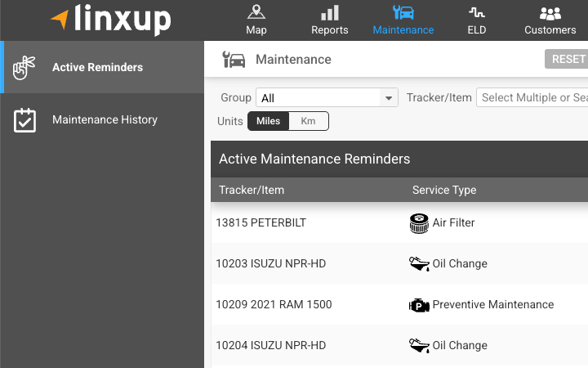Image resolution: width=588 pixels, height=368 pixels.
Task: Click the Oil Change icon for 10203 ISUZU
Action: (x=419, y=263)
